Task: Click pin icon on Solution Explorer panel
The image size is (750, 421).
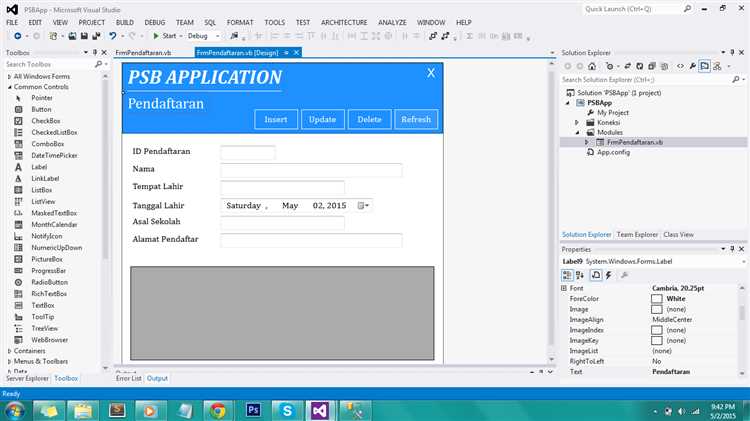Action: [732, 53]
